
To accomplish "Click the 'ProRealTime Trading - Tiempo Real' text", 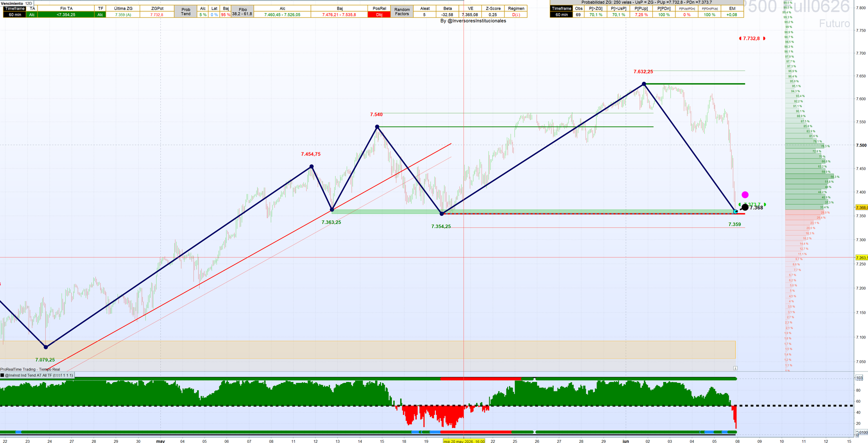I will click(x=30, y=369).
